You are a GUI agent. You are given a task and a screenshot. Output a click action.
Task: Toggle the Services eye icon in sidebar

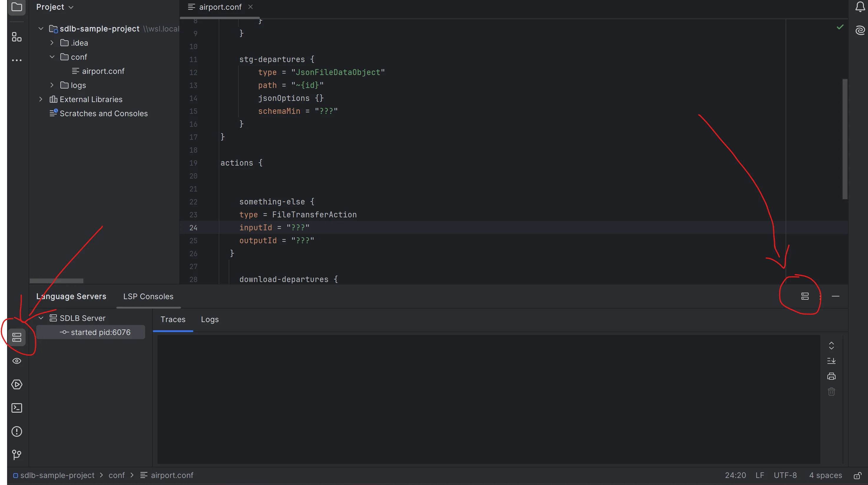(x=17, y=361)
